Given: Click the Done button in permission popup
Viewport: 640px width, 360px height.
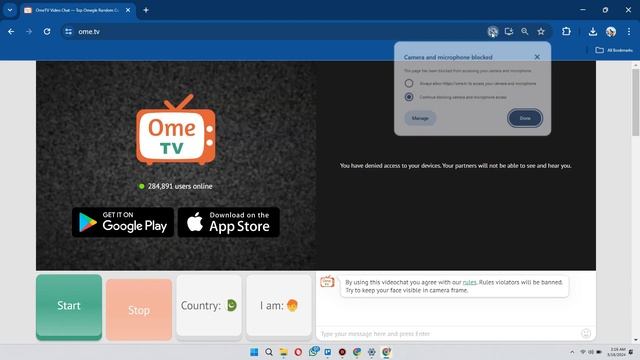Looking at the screenshot, I should point(525,118).
